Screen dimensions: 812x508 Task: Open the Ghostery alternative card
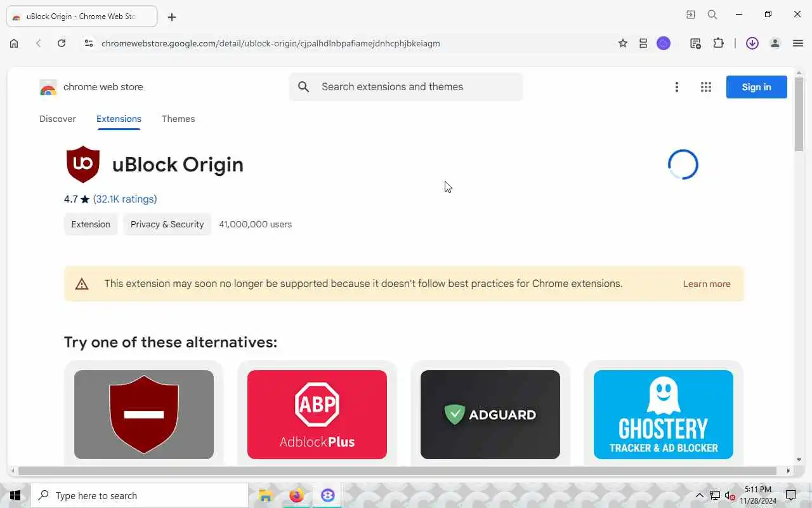664,415
